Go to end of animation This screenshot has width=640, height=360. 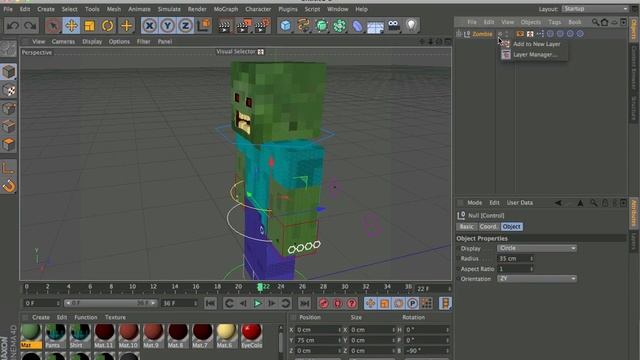(304, 303)
